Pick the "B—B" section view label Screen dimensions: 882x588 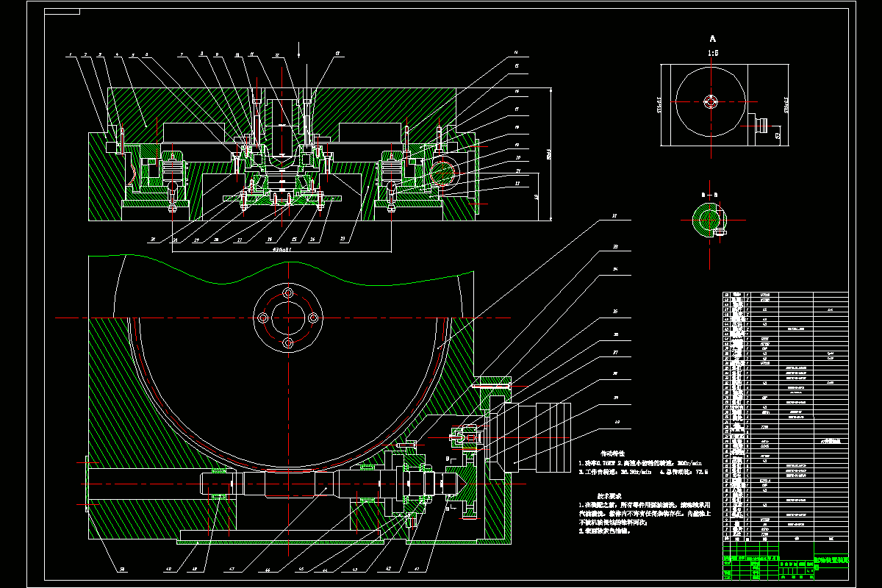(x=708, y=193)
